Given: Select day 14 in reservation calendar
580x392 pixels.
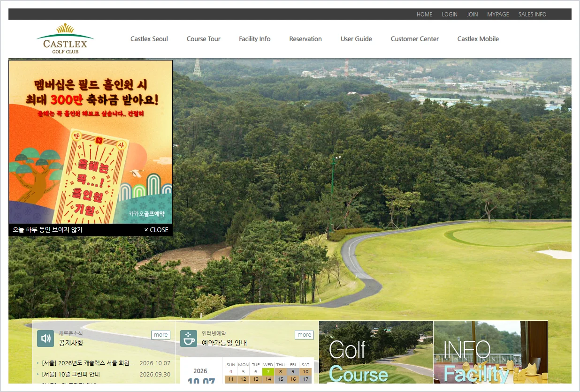Looking at the screenshot, I should [x=268, y=379].
